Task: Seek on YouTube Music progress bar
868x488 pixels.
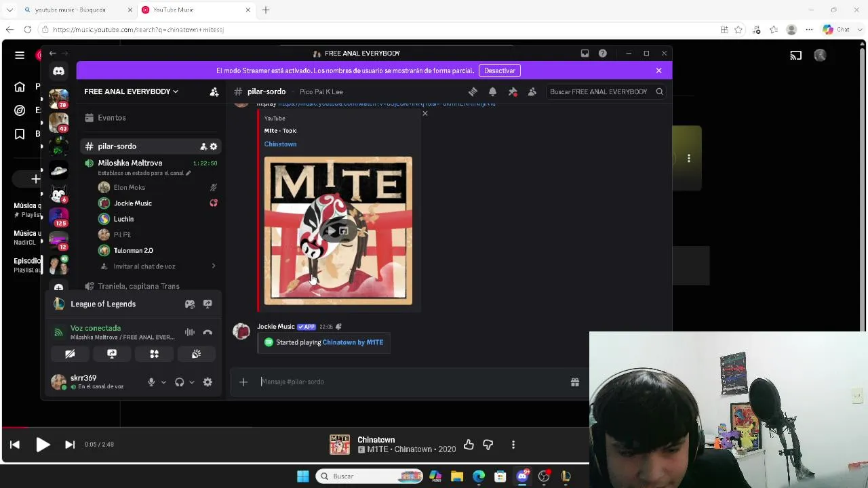Action: [x=295, y=428]
